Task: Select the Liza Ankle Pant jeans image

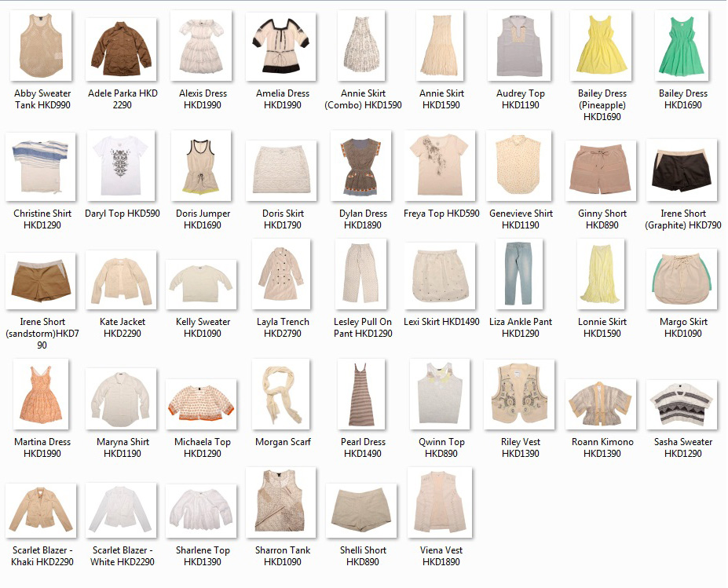Action: [x=519, y=274]
